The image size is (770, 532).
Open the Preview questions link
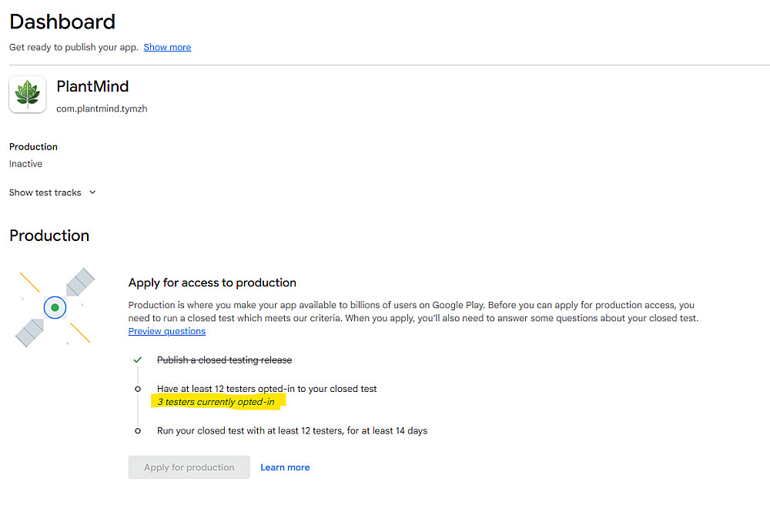pos(167,331)
